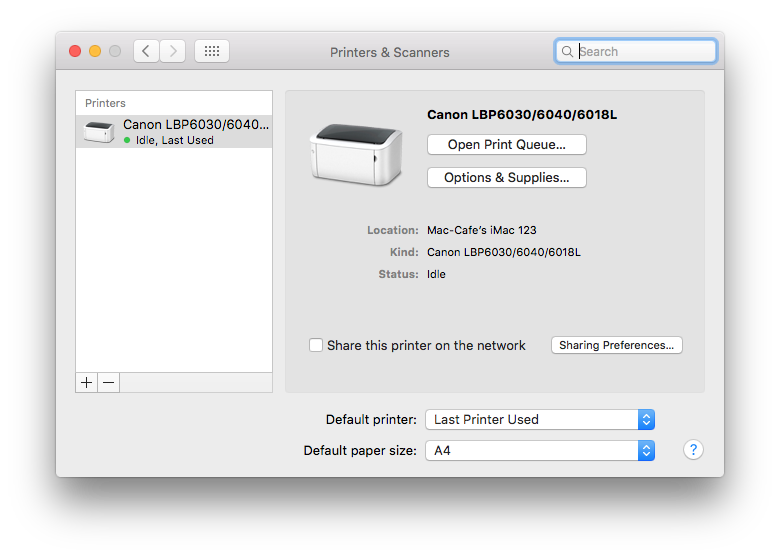
Task: Click the Printers list header
Action: coord(105,103)
